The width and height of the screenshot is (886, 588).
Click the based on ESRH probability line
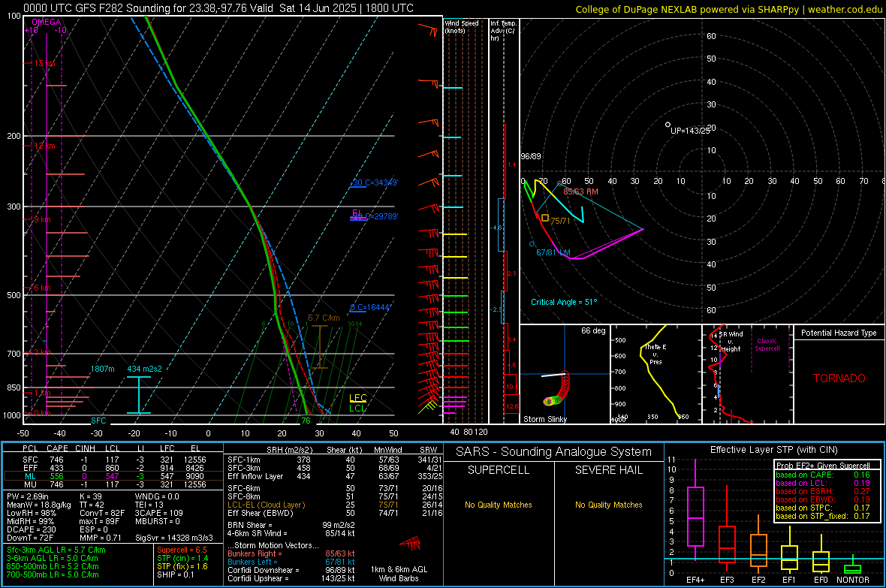[x=823, y=491]
